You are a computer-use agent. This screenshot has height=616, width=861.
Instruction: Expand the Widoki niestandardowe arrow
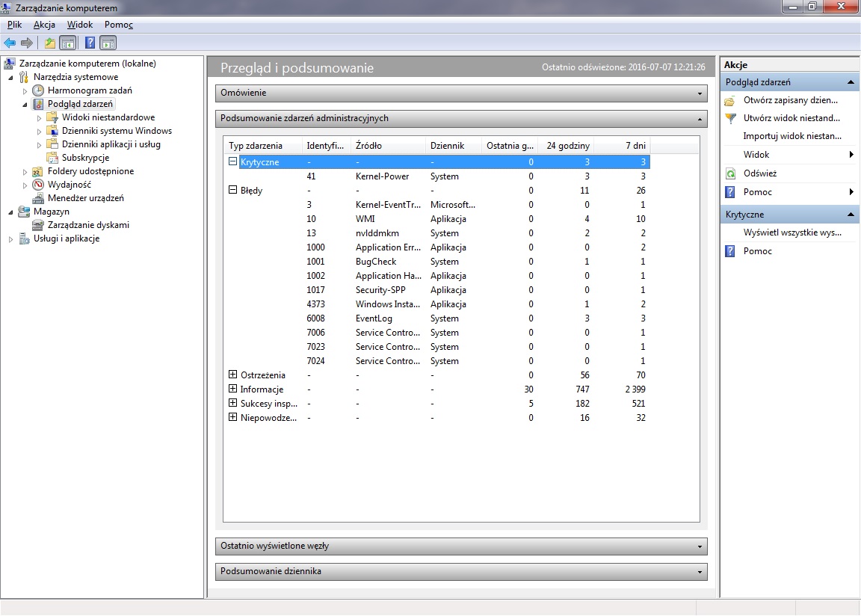(39, 118)
